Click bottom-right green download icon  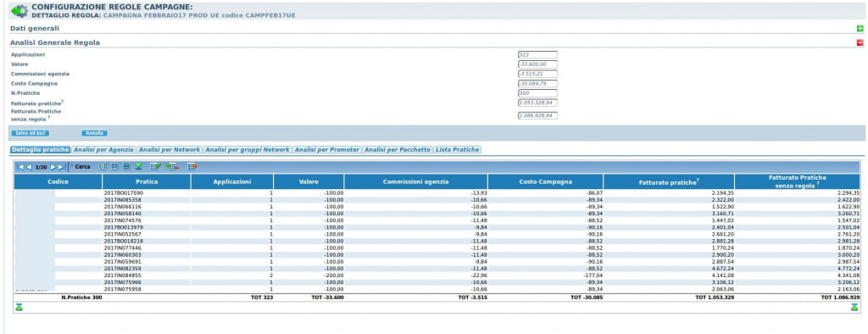(854, 307)
